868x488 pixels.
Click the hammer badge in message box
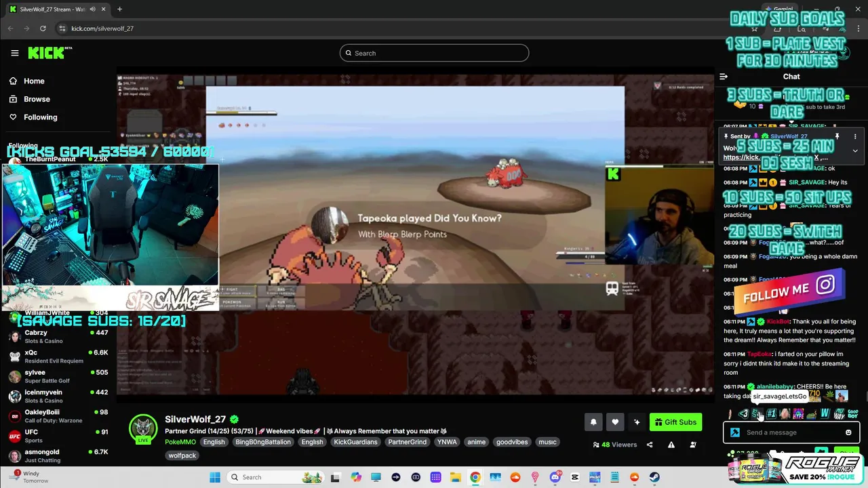734,432
